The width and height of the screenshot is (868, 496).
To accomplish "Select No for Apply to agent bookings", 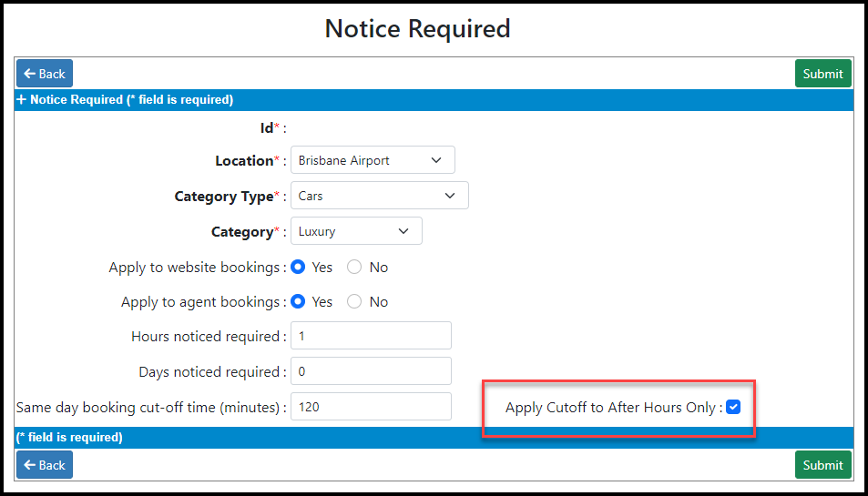I will point(354,301).
